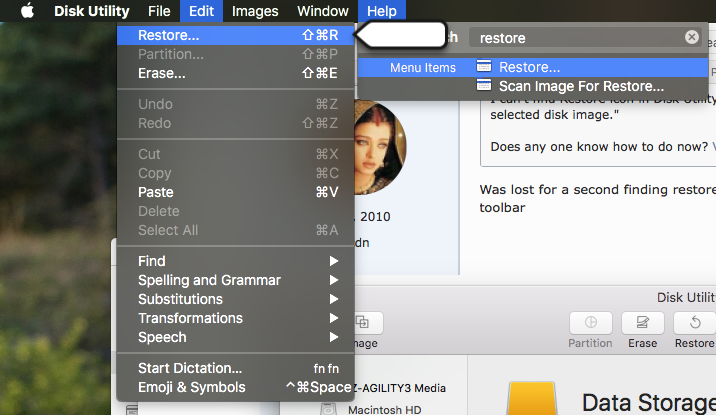716x415 pixels.
Task: Close the open Edit menu
Action: point(201,11)
